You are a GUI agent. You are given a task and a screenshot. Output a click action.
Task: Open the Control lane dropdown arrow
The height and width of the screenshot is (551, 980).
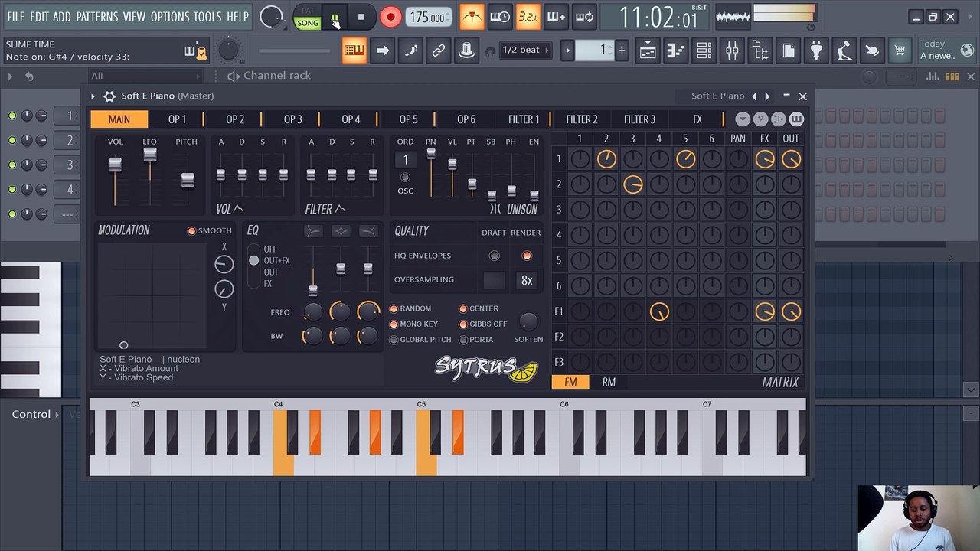click(x=57, y=415)
